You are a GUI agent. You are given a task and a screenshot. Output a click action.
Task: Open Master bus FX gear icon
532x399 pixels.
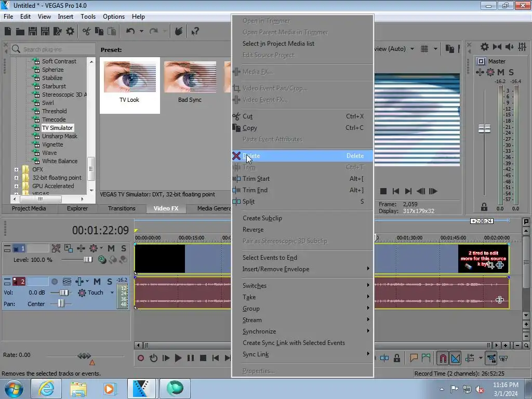pyautogui.click(x=490, y=72)
